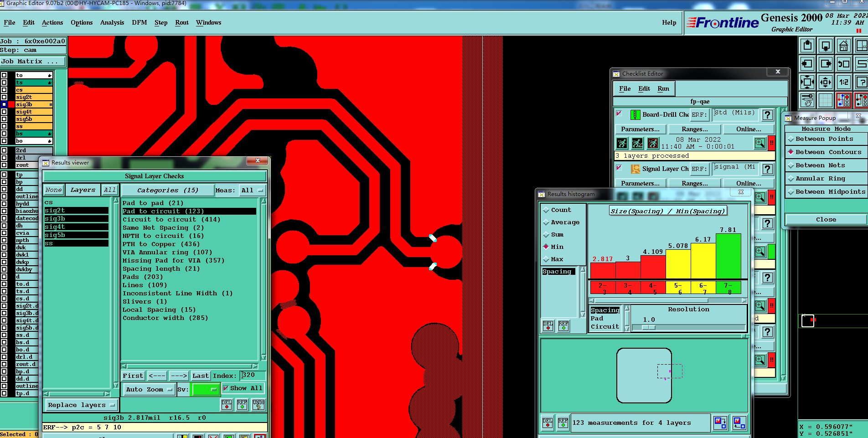This screenshot has width=868, height=438.
Task: Open Board-Drill Check results magnifier icon
Action: point(760,143)
